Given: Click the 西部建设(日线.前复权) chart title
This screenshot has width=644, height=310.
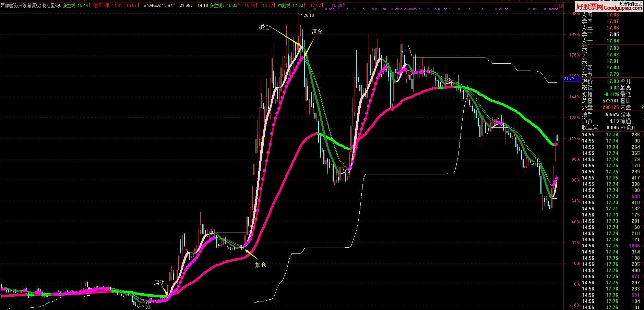Looking at the screenshot, I should click(21, 5).
